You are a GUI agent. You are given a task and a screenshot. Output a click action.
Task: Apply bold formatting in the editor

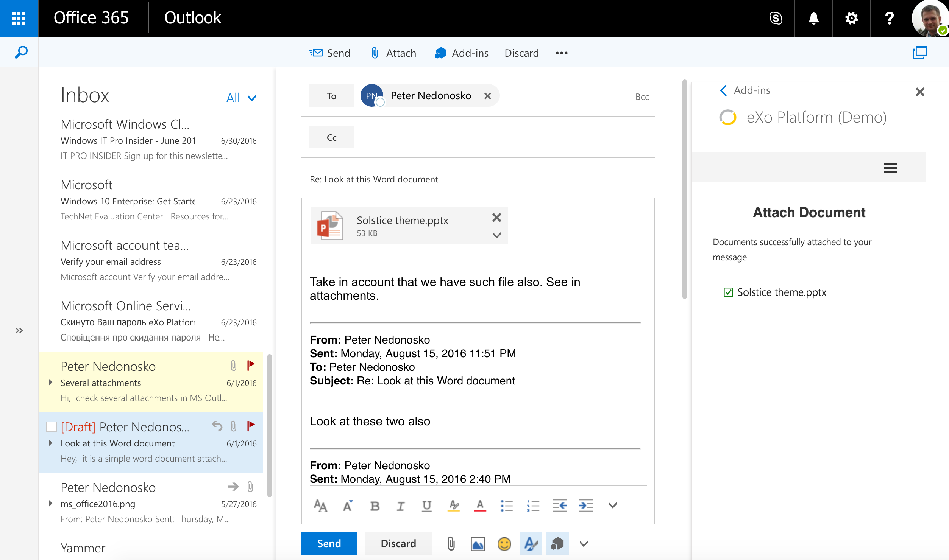tap(375, 506)
